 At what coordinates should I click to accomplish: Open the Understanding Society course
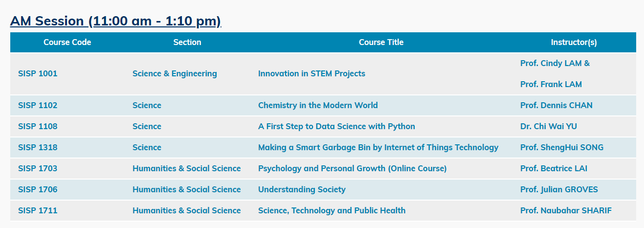tap(302, 189)
